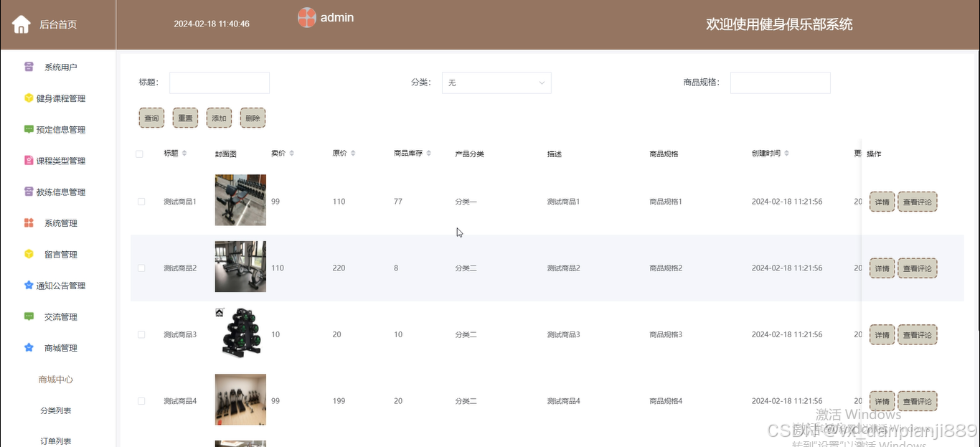Sort by 标题 column arrows
The width and height of the screenshot is (980, 447).
coord(184,154)
